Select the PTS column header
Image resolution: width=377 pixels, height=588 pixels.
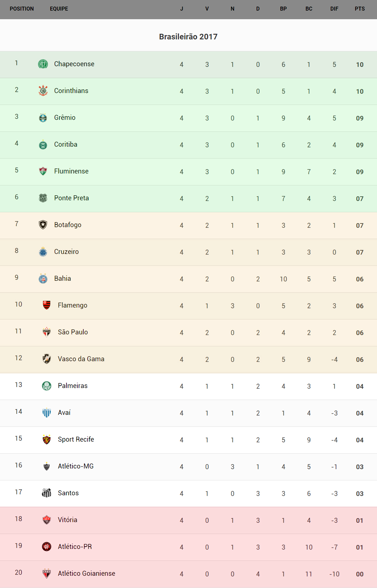pos(359,9)
